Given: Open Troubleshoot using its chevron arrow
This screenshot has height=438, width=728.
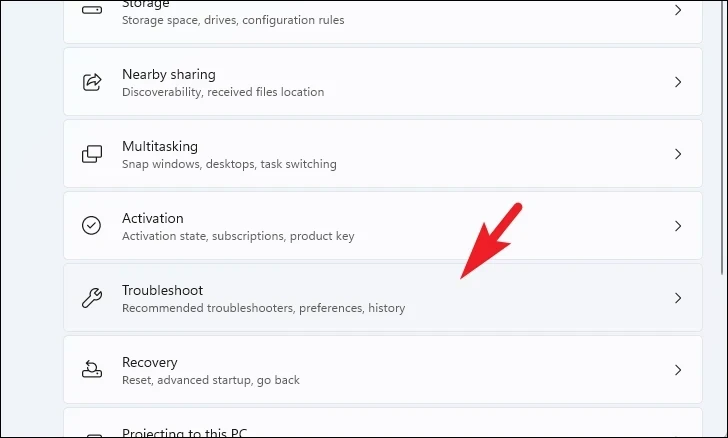Looking at the screenshot, I should tap(678, 298).
